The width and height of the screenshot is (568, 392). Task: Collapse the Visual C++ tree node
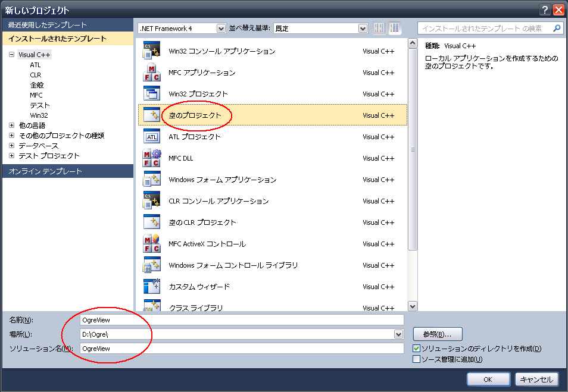[x=11, y=55]
